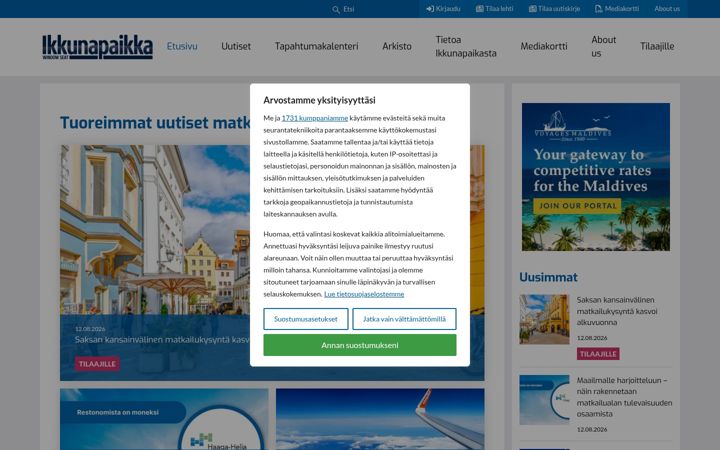Open Kirjaudu login link

(x=443, y=9)
